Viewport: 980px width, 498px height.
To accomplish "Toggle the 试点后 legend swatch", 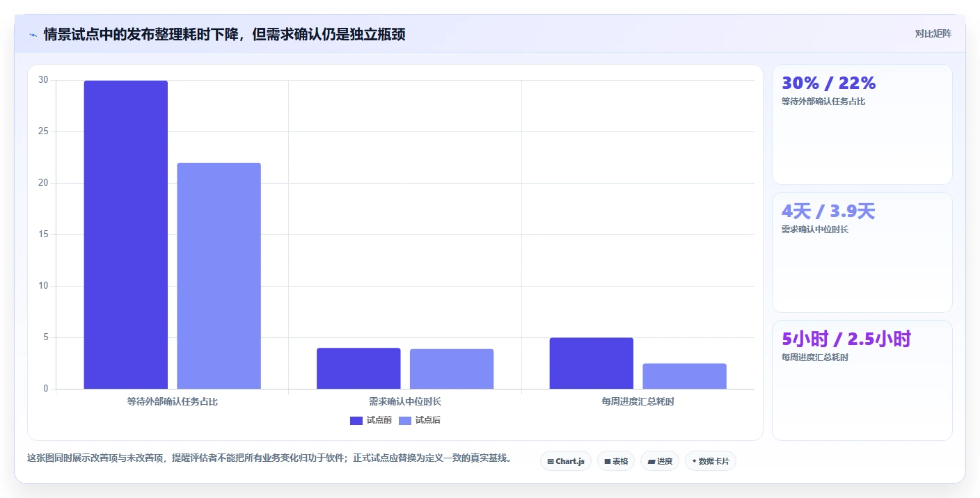I will point(405,420).
